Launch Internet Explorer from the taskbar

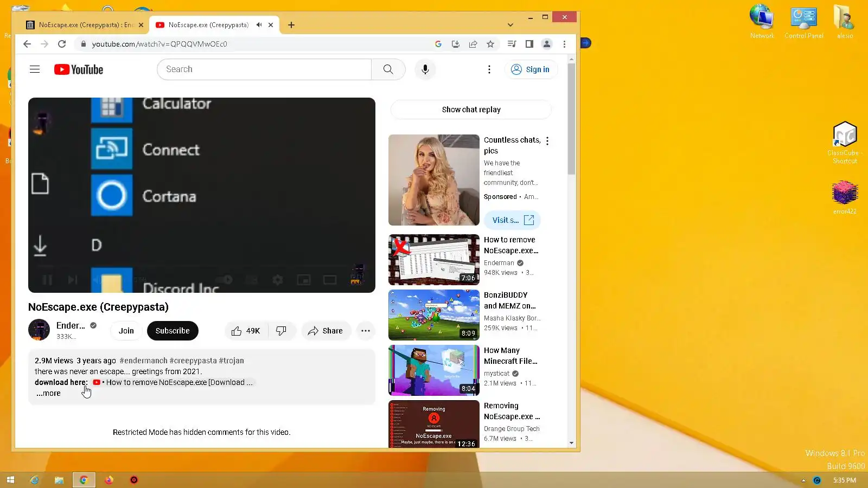tap(34, 480)
